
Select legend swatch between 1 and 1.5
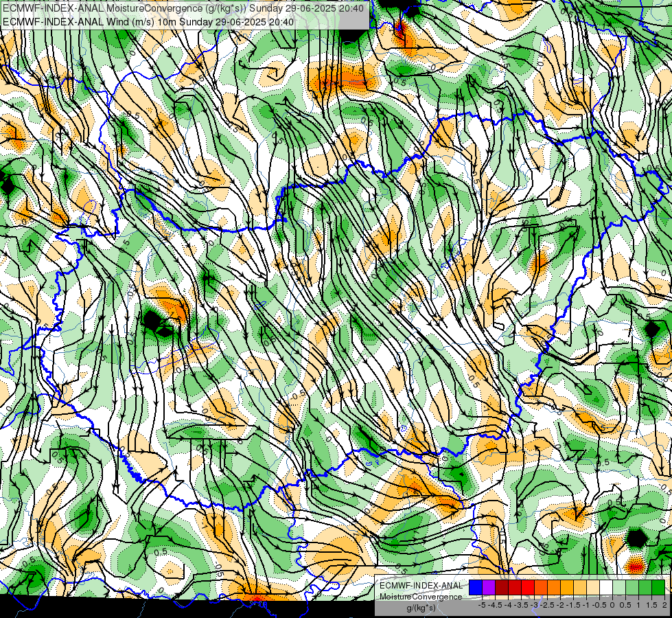point(645,587)
